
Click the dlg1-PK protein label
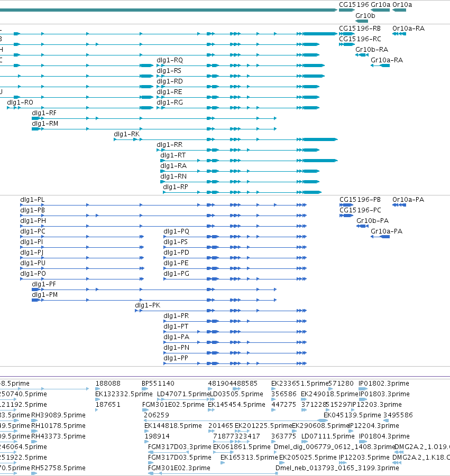(148, 305)
